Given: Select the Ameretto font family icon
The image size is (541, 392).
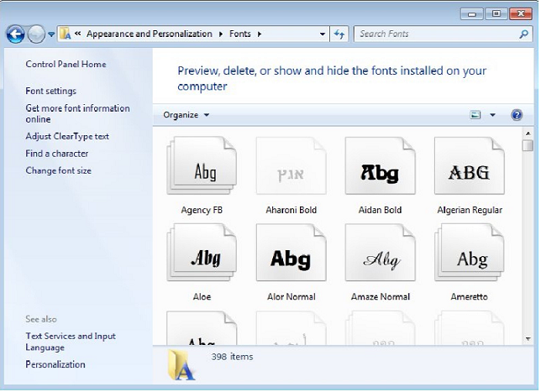Looking at the screenshot, I should click(470, 253).
